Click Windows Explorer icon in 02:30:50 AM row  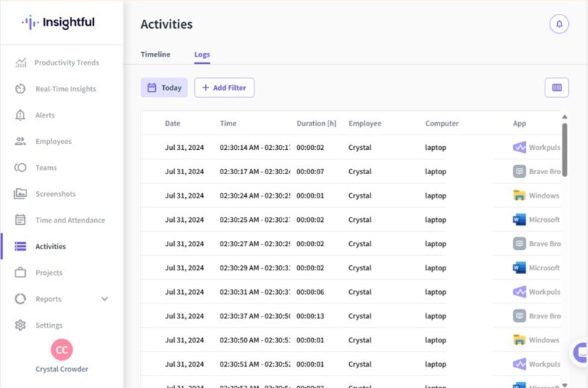point(520,339)
